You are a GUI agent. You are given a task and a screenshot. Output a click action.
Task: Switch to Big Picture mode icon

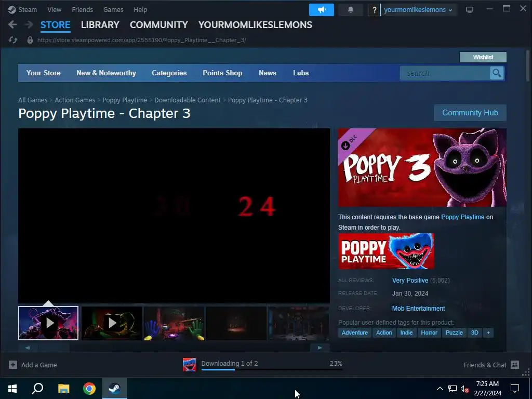coord(470,9)
